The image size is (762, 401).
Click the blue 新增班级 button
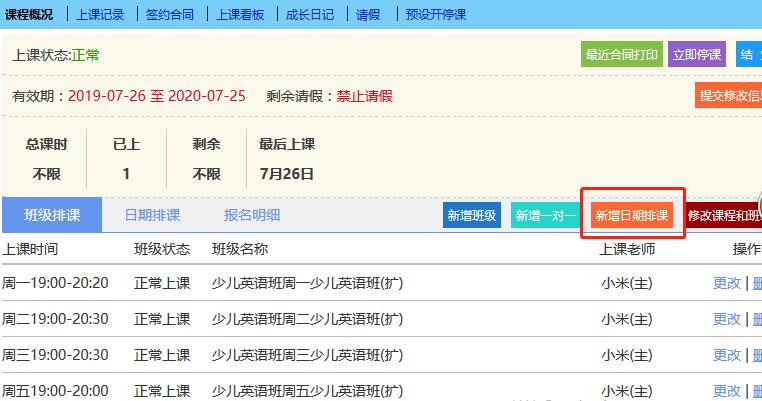(x=472, y=215)
